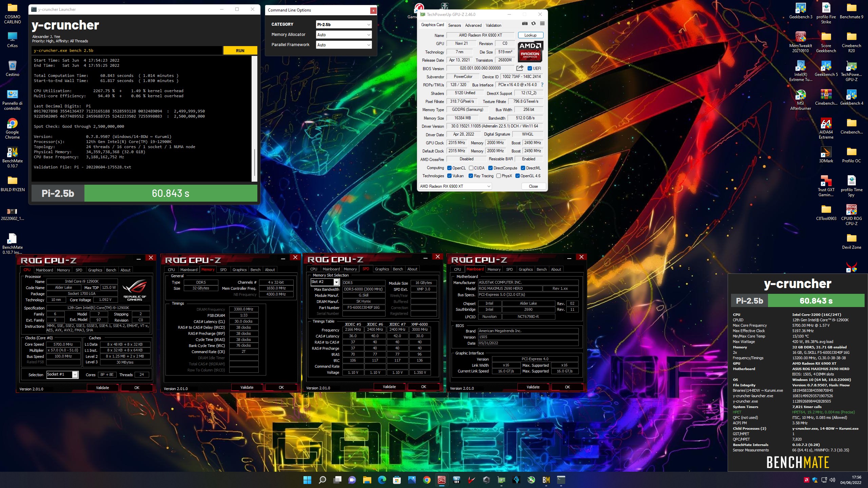Switch to the Validation tab in GPU-Z
Viewport: 868px width, 488px height.
point(493,25)
